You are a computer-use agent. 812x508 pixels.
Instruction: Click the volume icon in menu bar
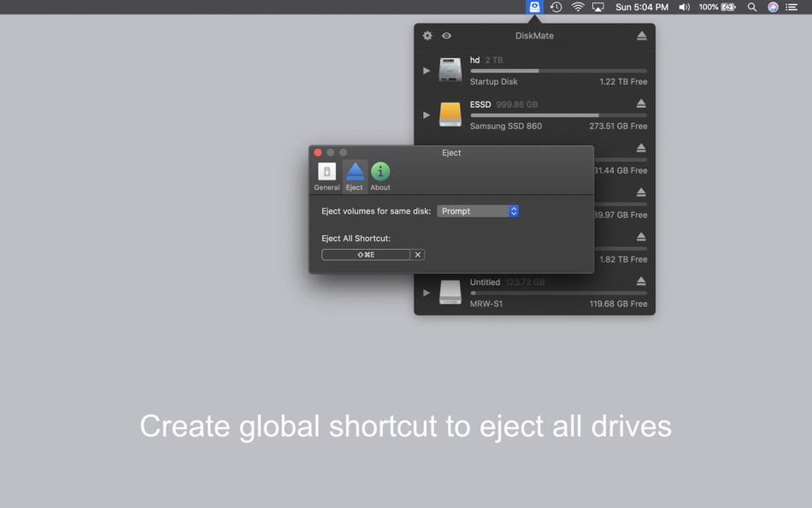click(684, 7)
